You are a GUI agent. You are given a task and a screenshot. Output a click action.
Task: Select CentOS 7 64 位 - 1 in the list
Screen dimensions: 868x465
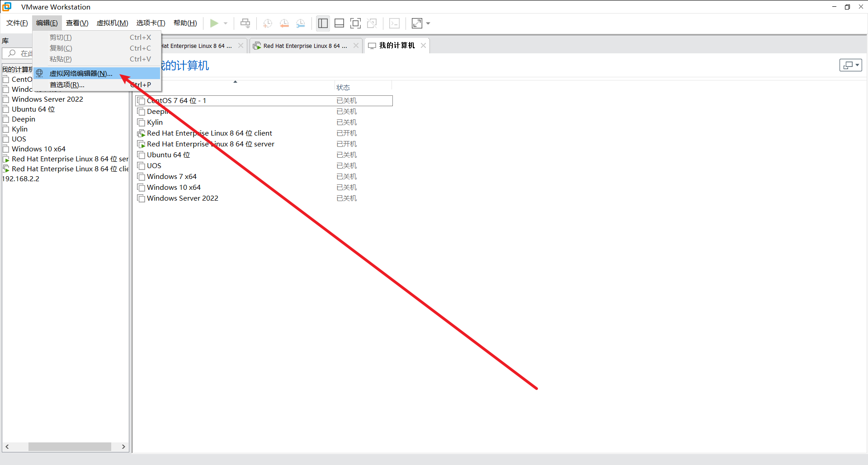pyautogui.click(x=264, y=101)
